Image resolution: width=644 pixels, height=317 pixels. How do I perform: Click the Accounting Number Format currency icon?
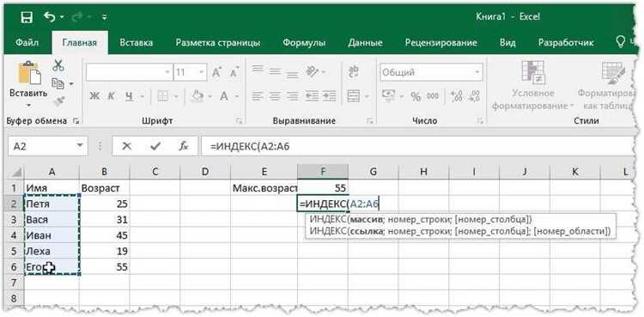(x=388, y=96)
